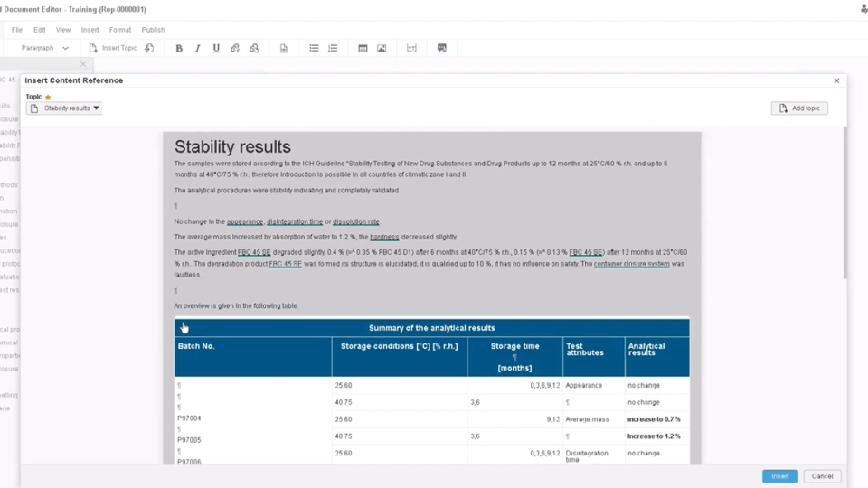Open the Edit menu

click(x=39, y=30)
